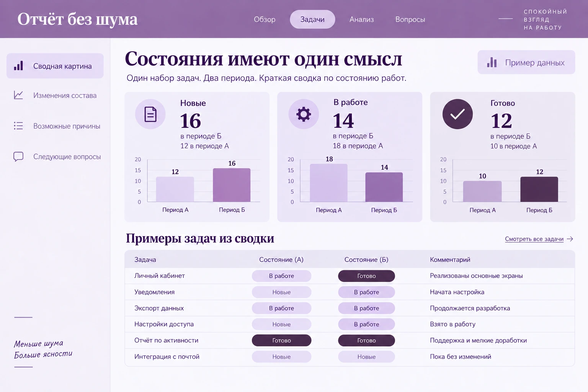Image resolution: width=588 pixels, height=392 pixels.
Task: Click the Новые state (А) badge for Уведомления
Action: pyautogui.click(x=281, y=292)
